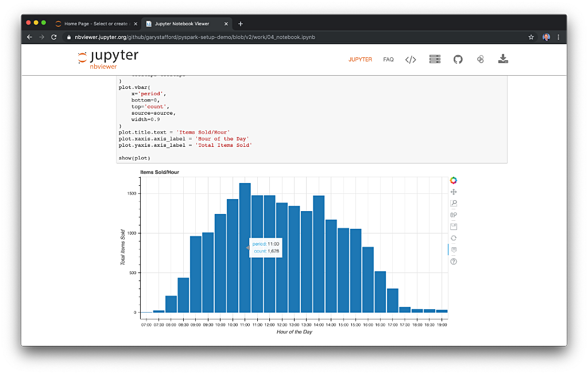
Task: Close the Home Page tab
Action: tap(136, 24)
